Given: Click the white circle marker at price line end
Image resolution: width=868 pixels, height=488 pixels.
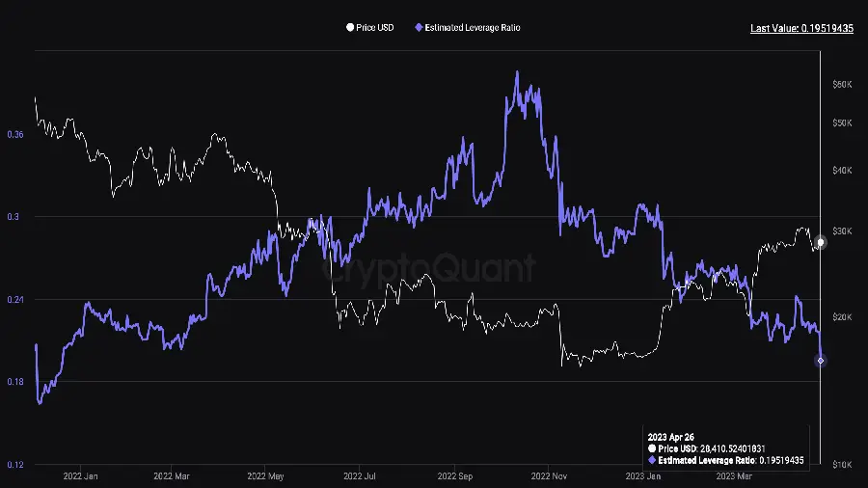Looking at the screenshot, I should (821, 242).
